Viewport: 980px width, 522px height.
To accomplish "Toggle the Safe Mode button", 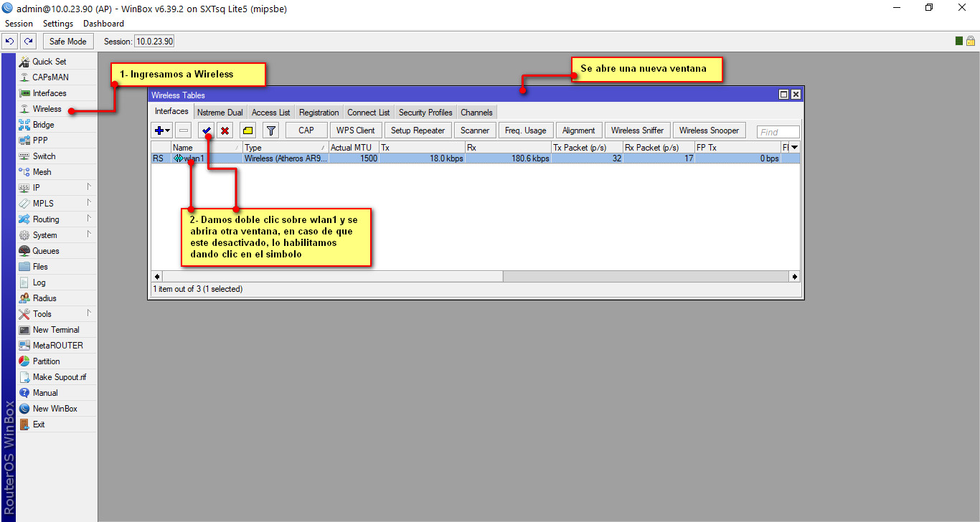I will 67,41.
